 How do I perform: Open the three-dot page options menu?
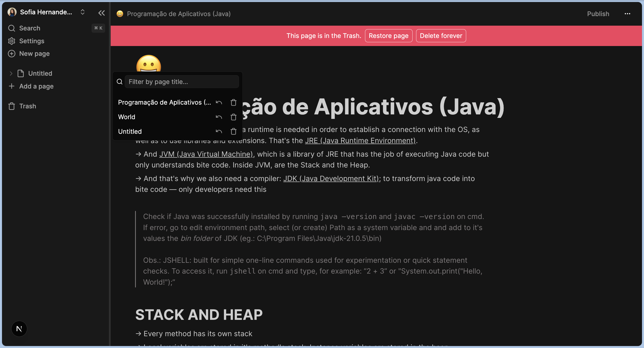(627, 14)
